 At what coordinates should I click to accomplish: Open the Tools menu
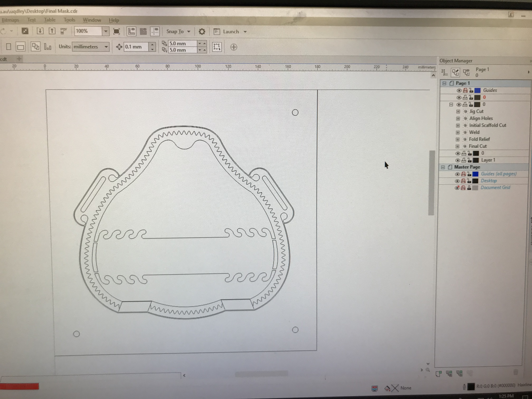tap(69, 20)
